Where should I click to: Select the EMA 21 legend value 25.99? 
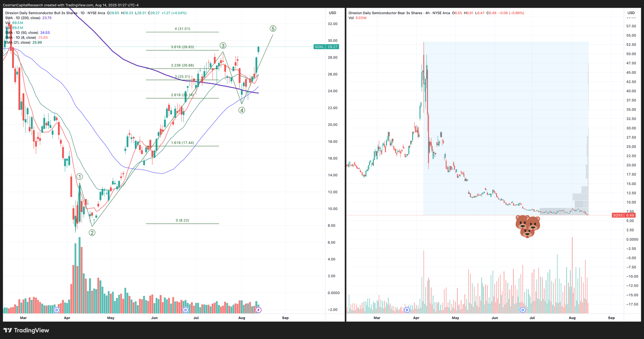tap(37, 42)
